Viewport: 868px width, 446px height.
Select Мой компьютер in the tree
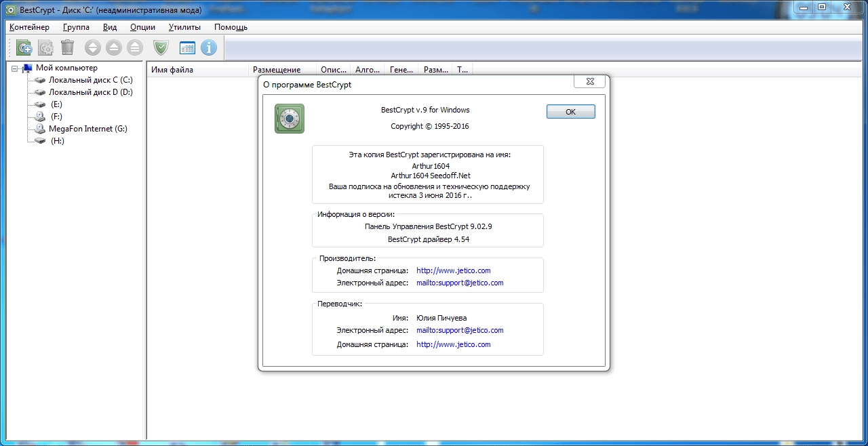pos(66,68)
